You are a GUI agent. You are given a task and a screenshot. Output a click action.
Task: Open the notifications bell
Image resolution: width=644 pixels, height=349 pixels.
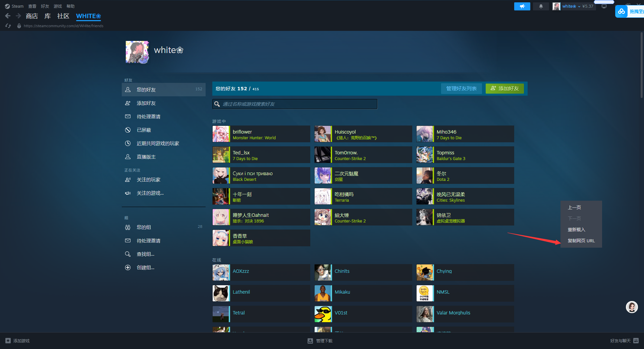click(541, 6)
